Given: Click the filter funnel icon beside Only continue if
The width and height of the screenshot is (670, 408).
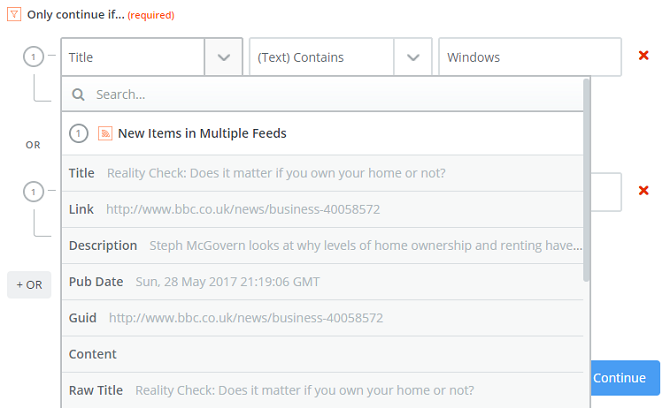Looking at the screenshot, I should click(x=14, y=15).
